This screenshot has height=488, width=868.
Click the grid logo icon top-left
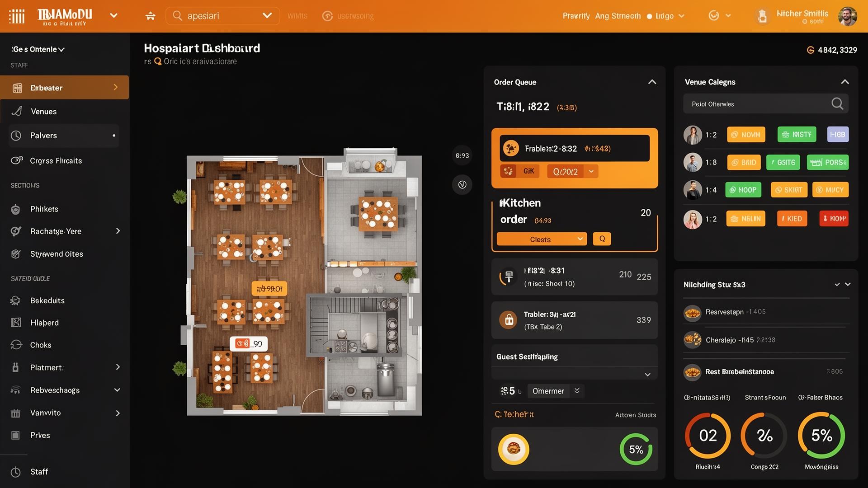point(17,15)
